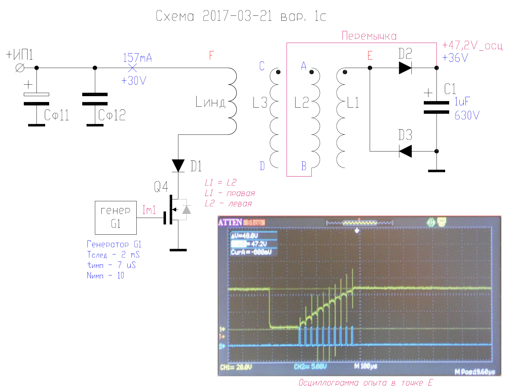Open the oscilloscope screenshot image

(359, 296)
